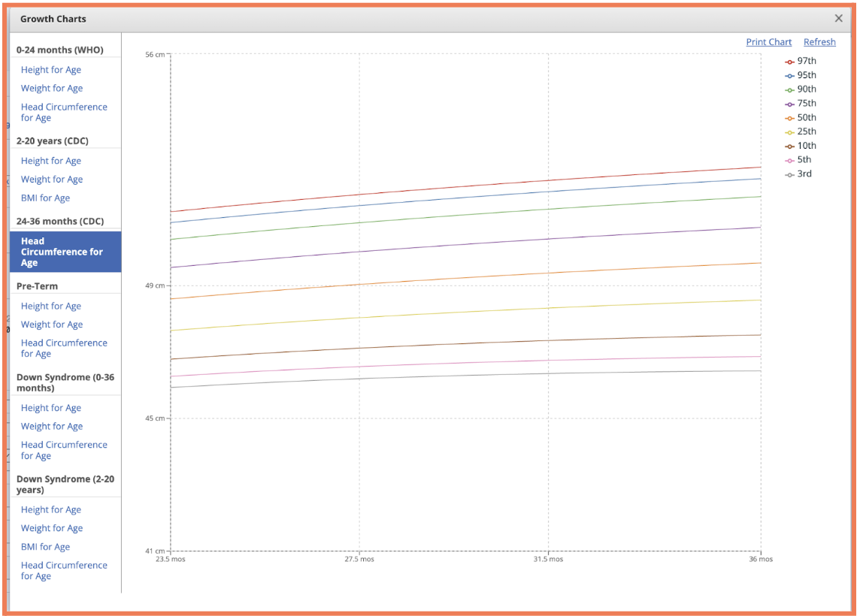Open WHO 0-24 months Weight for Age
The height and width of the screenshot is (616, 860).
coord(52,88)
